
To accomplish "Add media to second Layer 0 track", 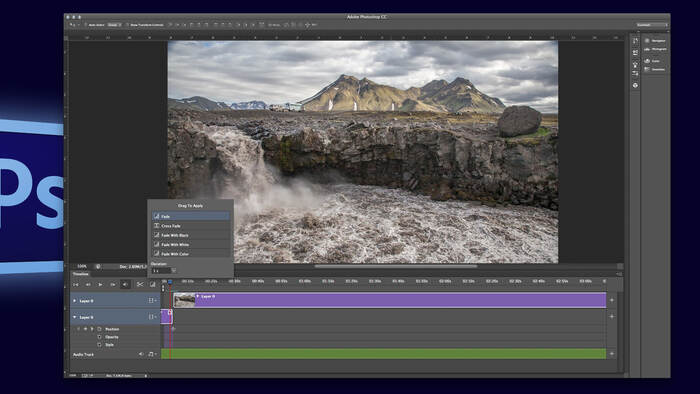I will coord(612,316).
